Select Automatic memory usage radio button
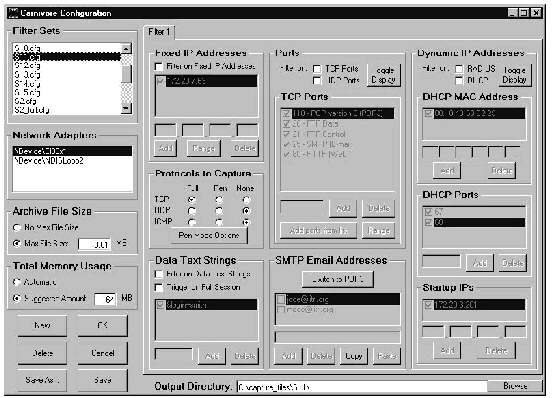Viewport: 552px width, 398px height. tap(17, 282)
